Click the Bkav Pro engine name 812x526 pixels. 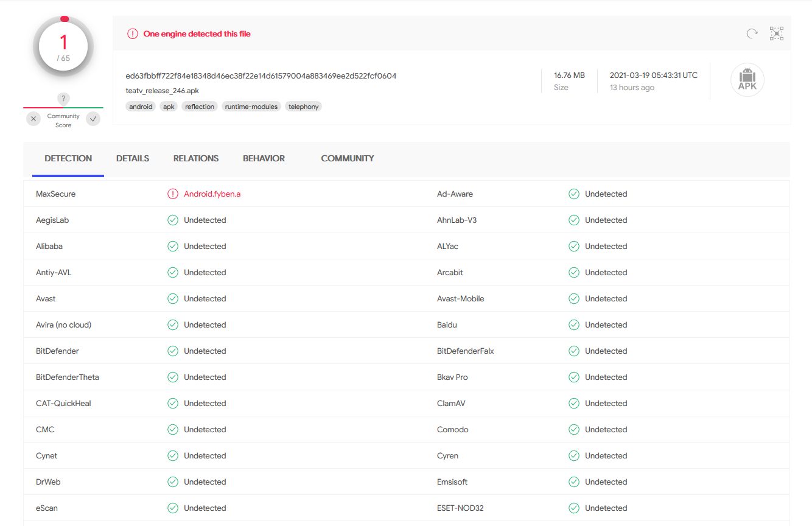click(452, 377)
